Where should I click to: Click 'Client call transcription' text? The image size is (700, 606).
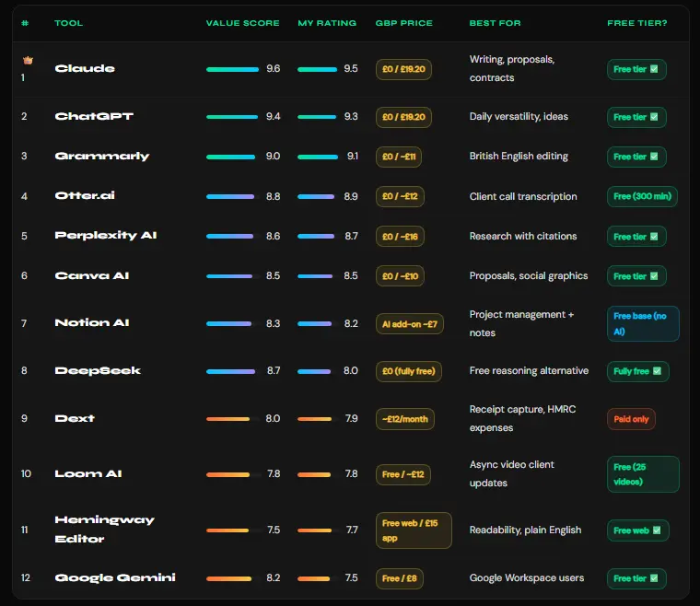(x=523, y=196)
